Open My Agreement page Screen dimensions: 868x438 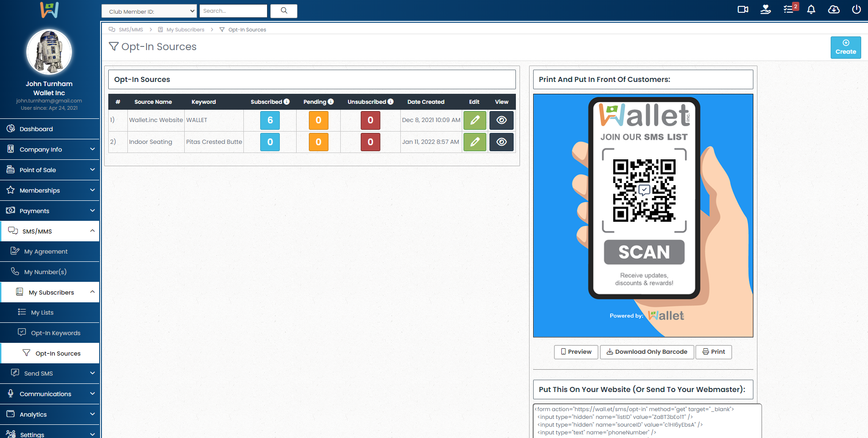pos(50,251)
